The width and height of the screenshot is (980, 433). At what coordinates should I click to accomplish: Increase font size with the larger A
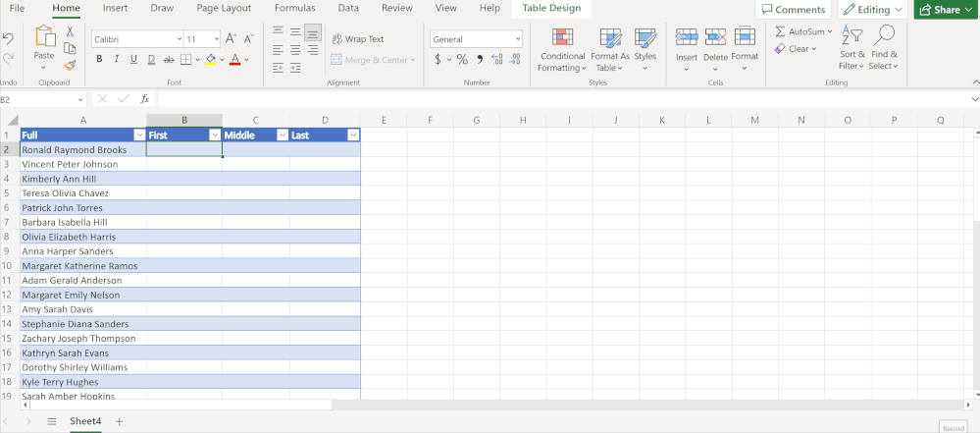click(231, 39)
